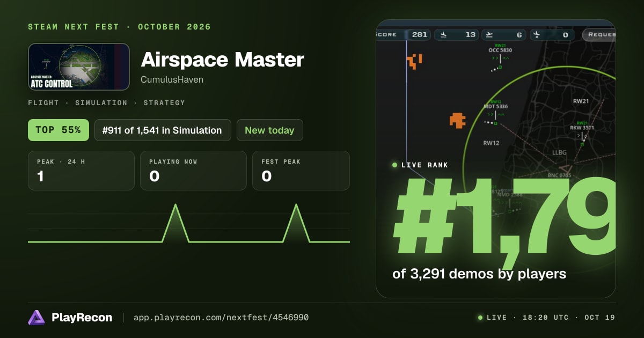Click the PEAK · 24 H stat card
Screen dimensions: 644x338
(81, 171)
